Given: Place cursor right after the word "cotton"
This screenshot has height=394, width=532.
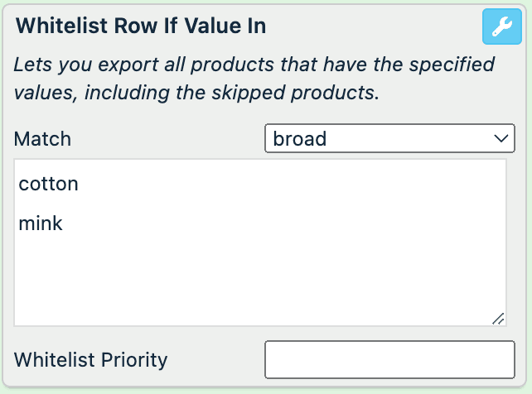Looking at the screenshot, I should (x=80, y=184).
